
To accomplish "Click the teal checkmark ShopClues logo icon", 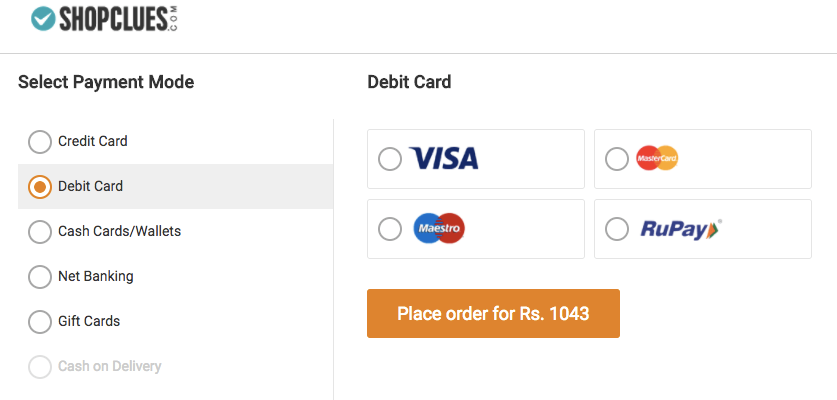I will click(x=43, y=19).
